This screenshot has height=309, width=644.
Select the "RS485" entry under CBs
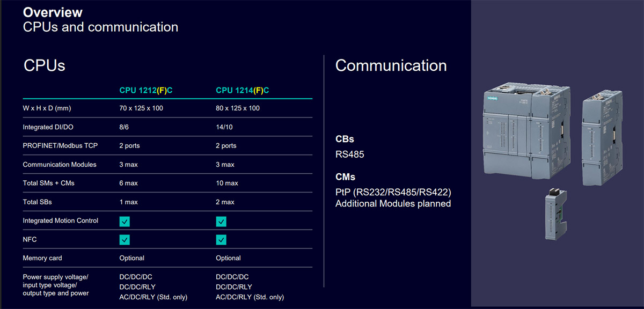[350, 155]
